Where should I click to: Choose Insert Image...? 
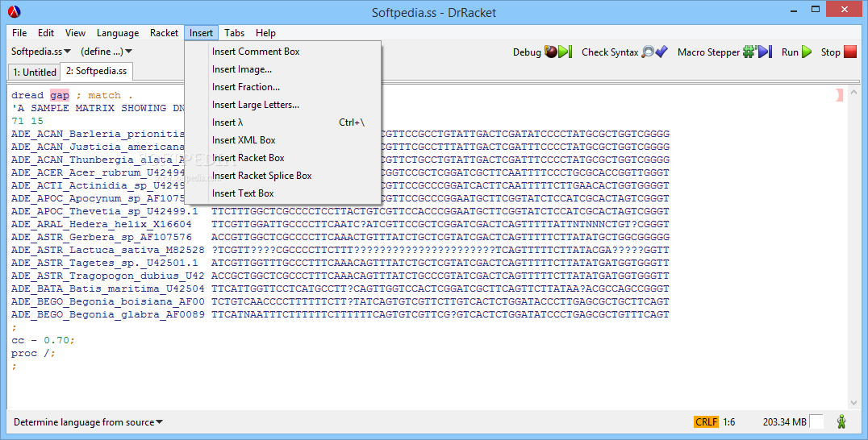pyautogui.click(x=283, y=69)
